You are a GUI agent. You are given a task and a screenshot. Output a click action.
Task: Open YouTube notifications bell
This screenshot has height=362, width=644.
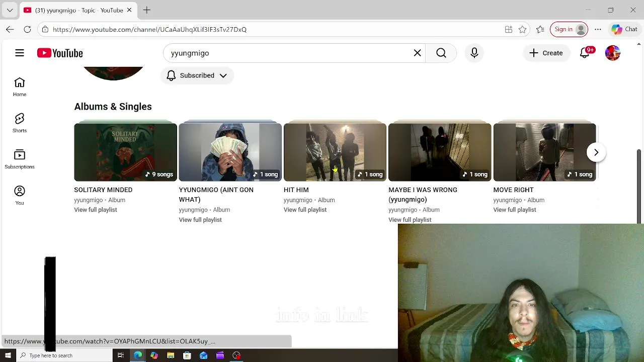pos(585,53)
